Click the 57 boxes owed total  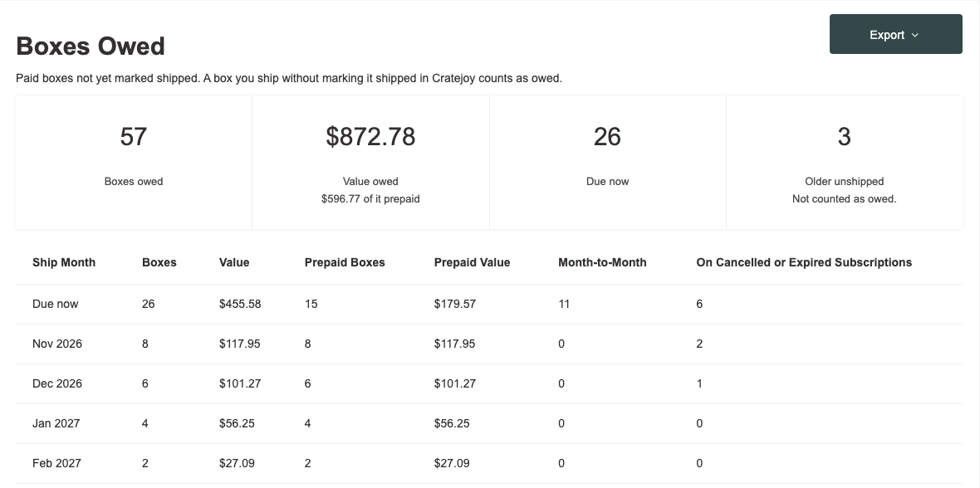click(134, 137)
